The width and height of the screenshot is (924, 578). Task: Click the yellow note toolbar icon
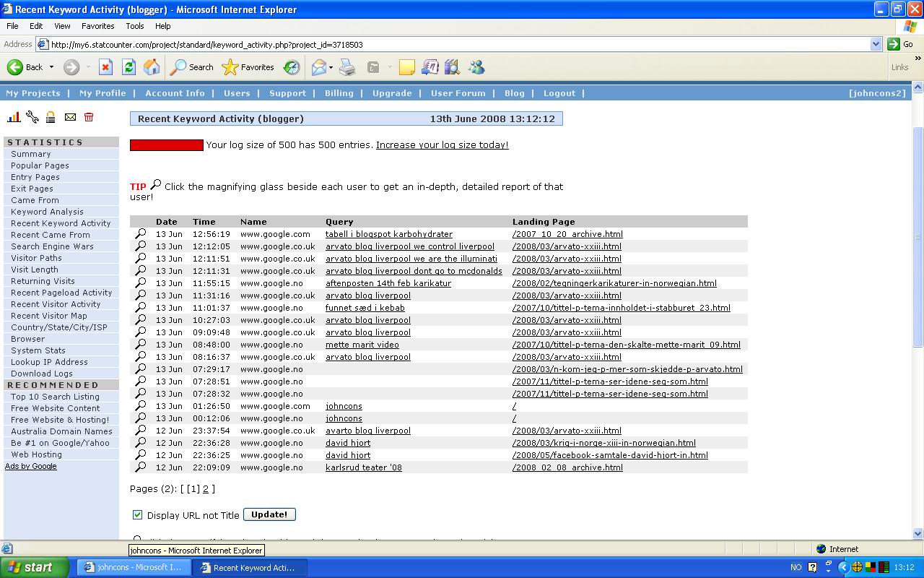[406, 67]
